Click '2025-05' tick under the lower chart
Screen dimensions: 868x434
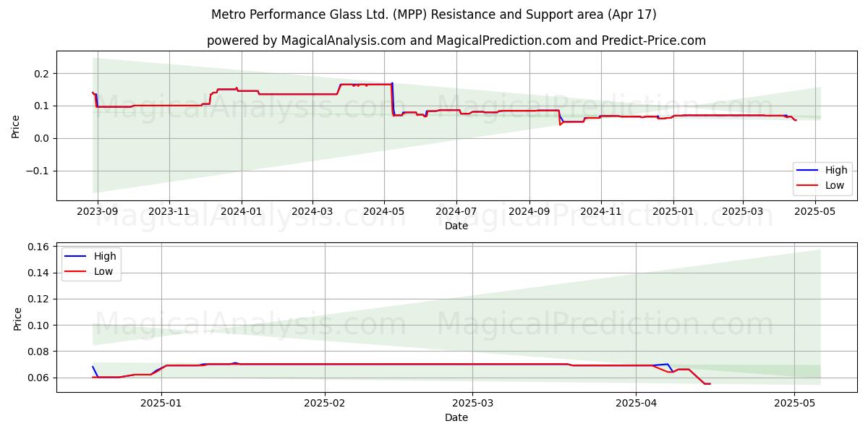tap(794, 403)
